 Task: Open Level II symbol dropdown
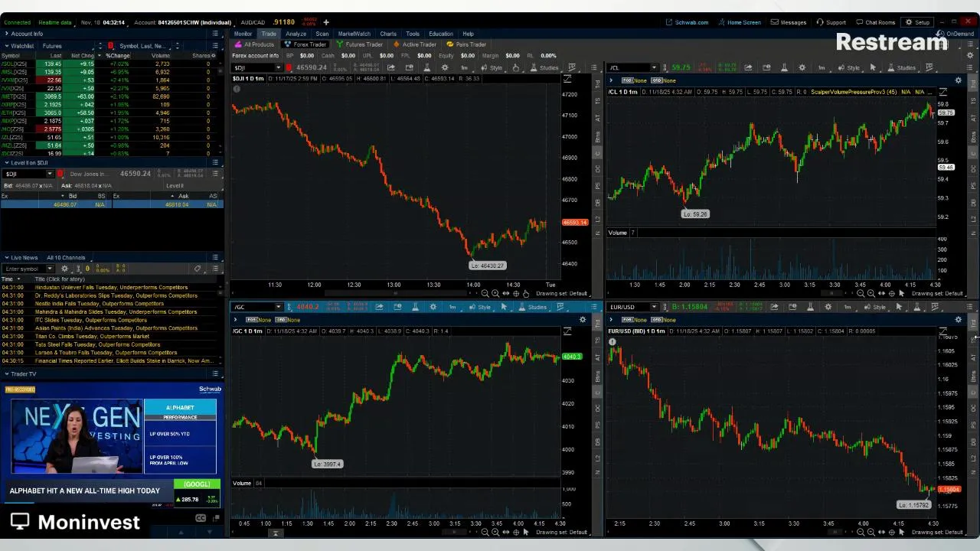point(49,174)
